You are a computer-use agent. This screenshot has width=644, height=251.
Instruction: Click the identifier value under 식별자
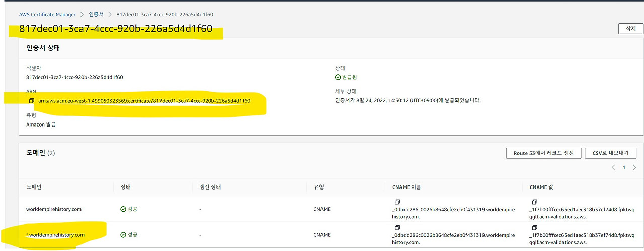(x=74, y=77)
